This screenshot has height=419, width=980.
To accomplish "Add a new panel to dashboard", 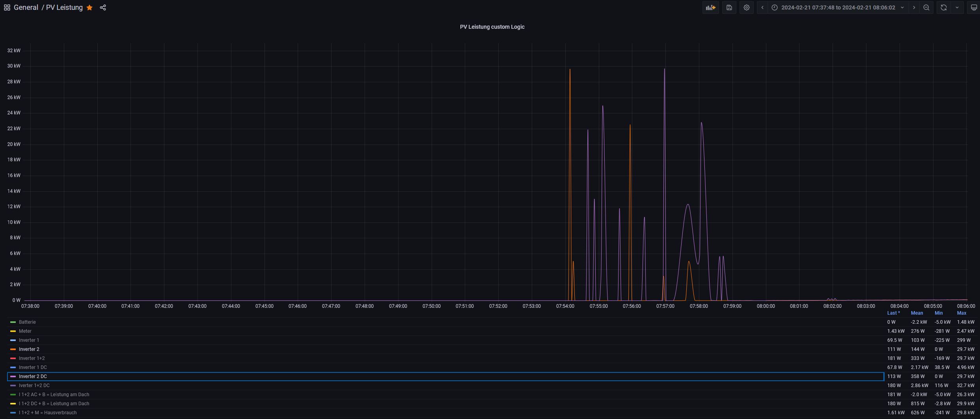I will 711,7.
